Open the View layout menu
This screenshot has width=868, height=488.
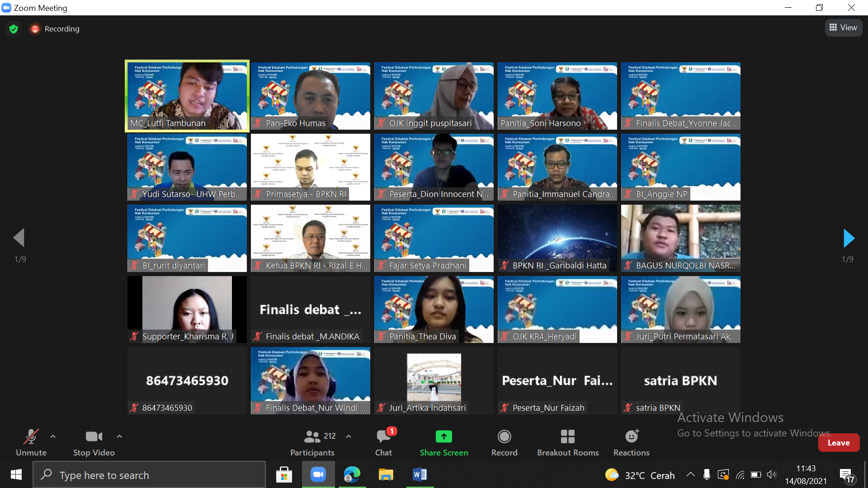tap(844, 28)
